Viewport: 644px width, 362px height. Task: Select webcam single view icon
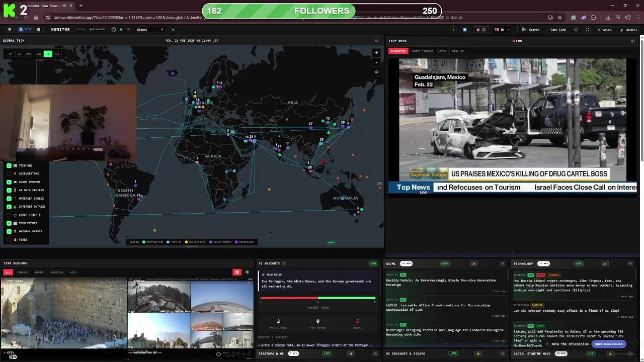[x=247, y=272]
